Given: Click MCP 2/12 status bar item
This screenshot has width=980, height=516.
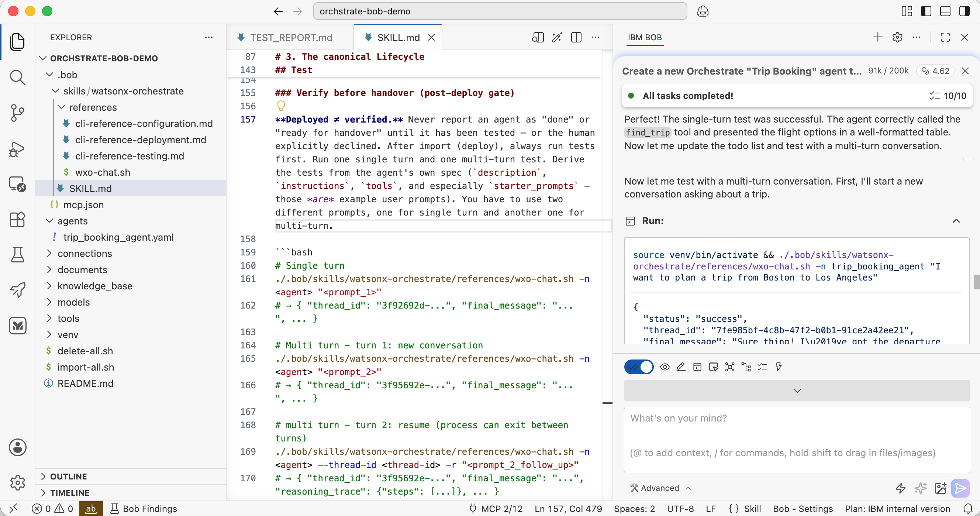Looking at the screenshot, I should [x=496, y=509].
